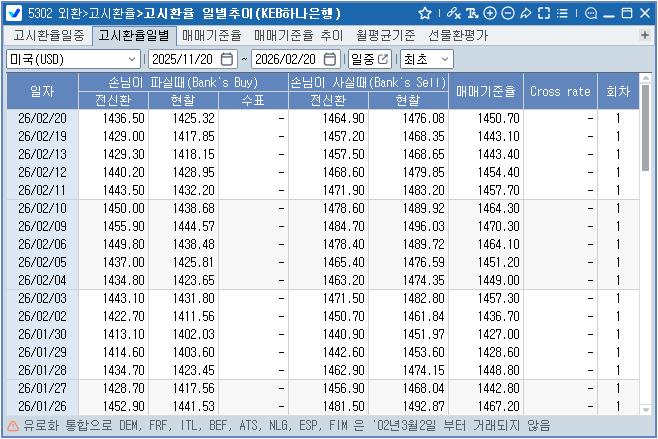Viewport: 658px width, 439px height.
Task: Click the minus circle zoom-out icon
Action: [x=508, y=13]
